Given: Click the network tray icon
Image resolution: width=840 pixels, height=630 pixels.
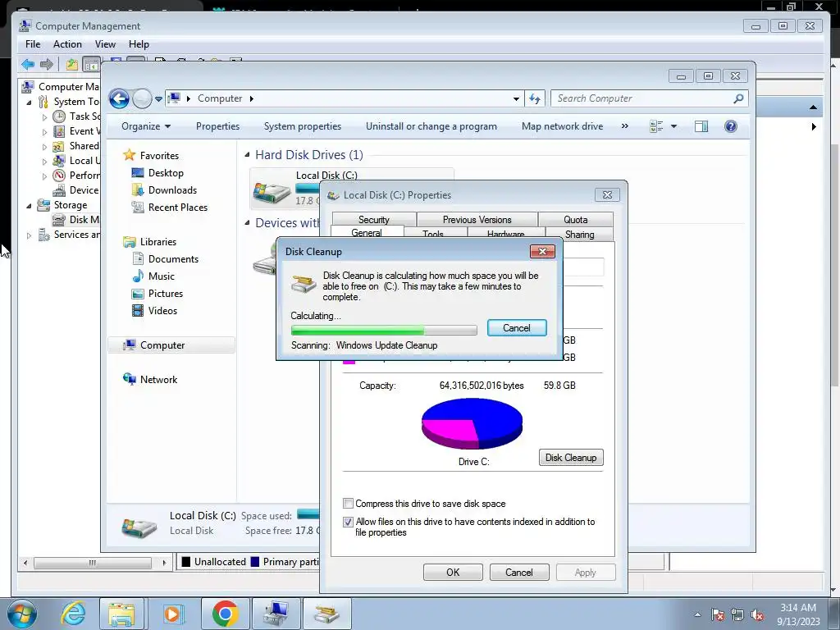Looking at the screenshot, I should pos(737,614).
